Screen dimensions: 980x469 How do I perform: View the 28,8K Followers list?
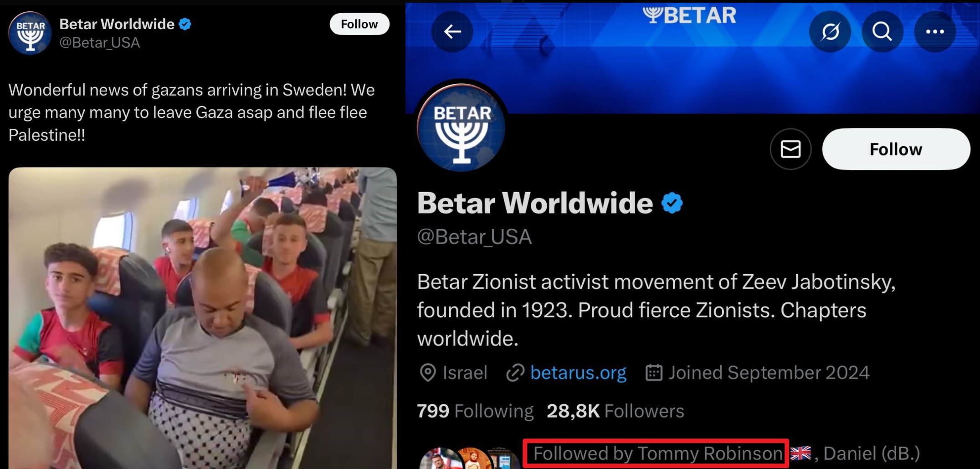[616, 411]
